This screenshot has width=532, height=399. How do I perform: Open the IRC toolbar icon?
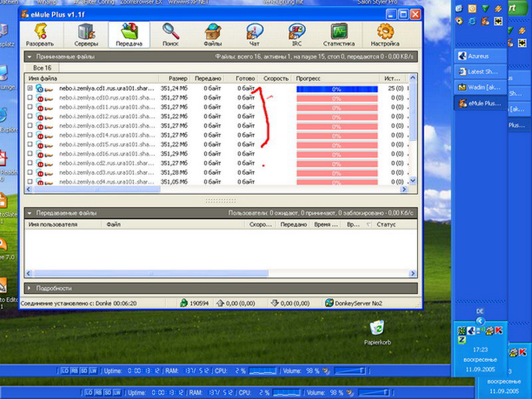click(297, 35)
